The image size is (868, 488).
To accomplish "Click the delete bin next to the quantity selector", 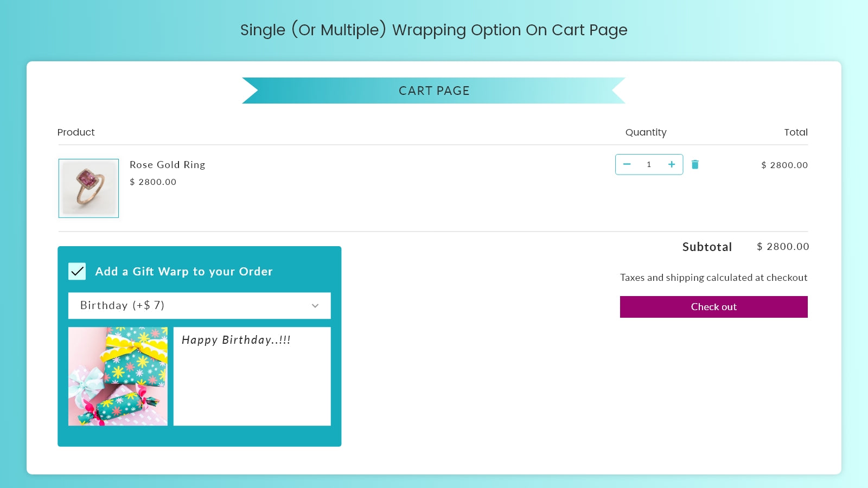I will click(695, 164).
